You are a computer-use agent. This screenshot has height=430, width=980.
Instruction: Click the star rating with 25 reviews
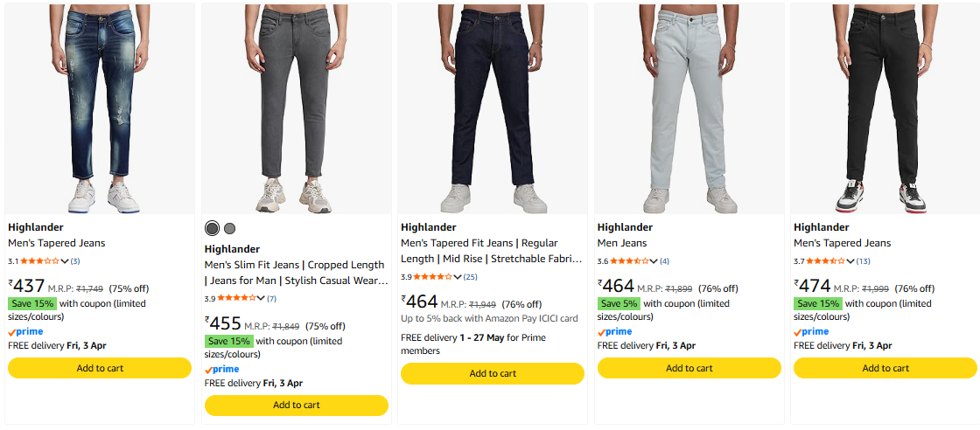coord(432,277)
